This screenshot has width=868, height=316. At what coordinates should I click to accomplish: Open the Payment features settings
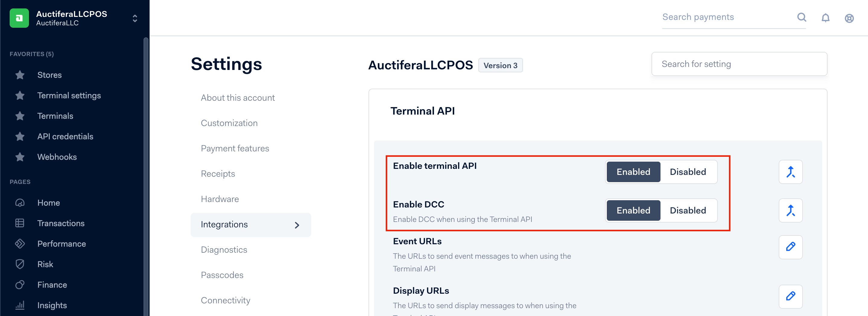point(235,148)
